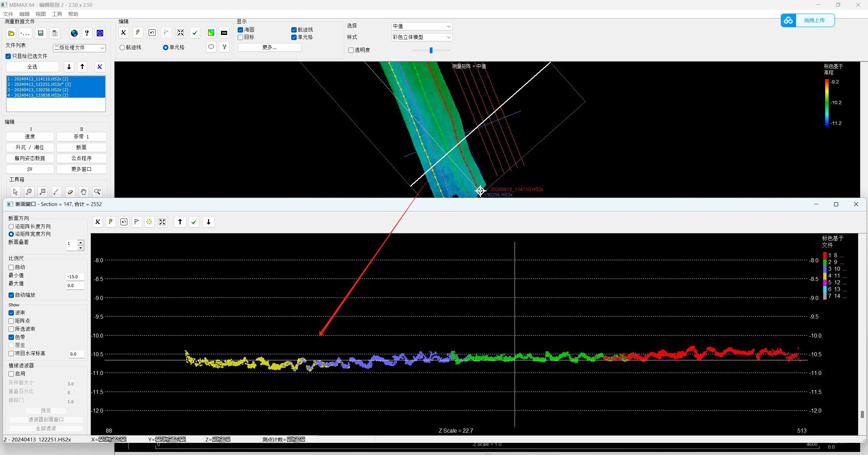Open the 工具 menu

point(56,14)
